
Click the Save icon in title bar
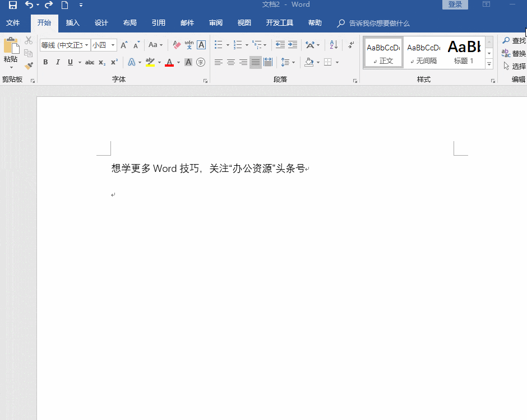pyautogui.click(x=12, y=5)
